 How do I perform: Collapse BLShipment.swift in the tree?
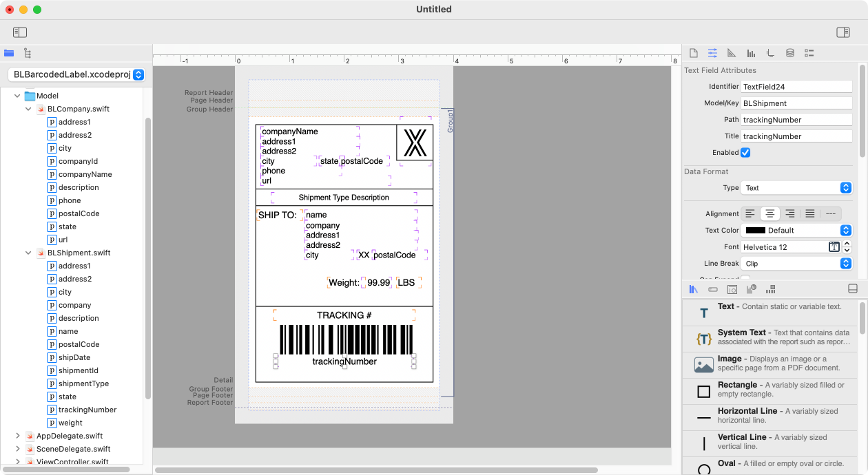point(28,253)
